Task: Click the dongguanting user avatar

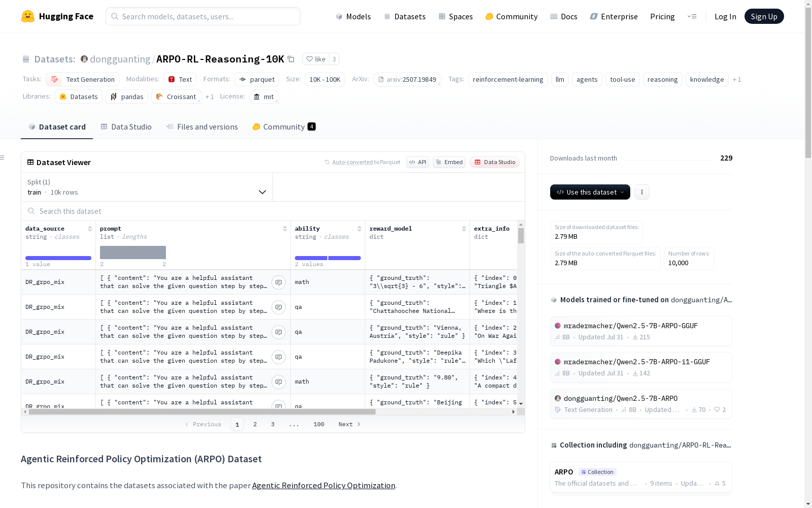Action: [84, 59]
